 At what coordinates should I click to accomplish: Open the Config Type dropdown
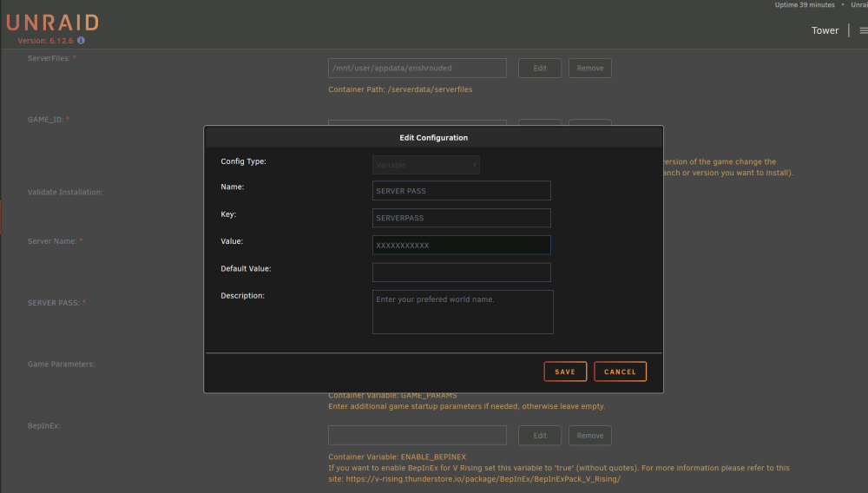(425, 165)
